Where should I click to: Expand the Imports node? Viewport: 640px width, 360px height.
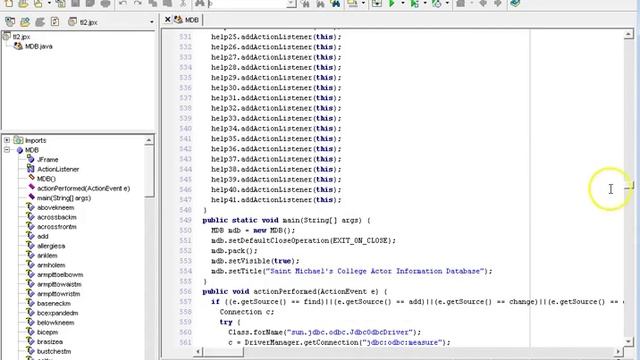pyautogui.click(x=7, y=140)
